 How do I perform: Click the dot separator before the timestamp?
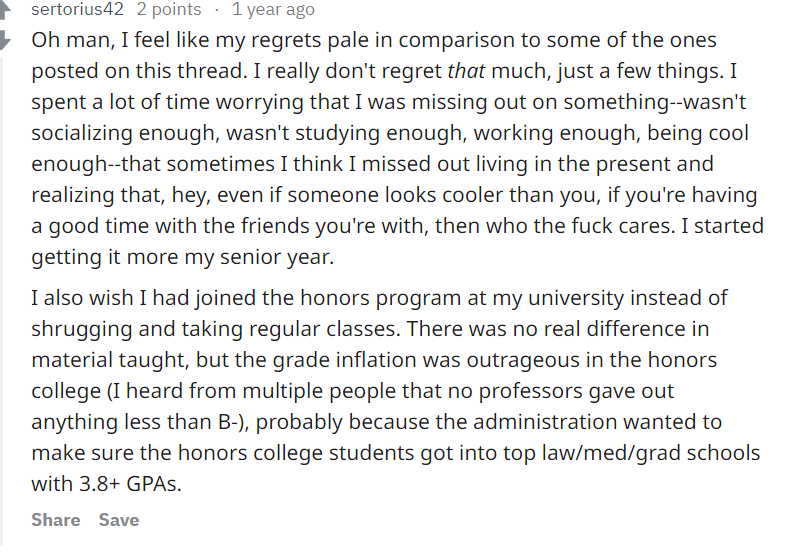[216, 10]
